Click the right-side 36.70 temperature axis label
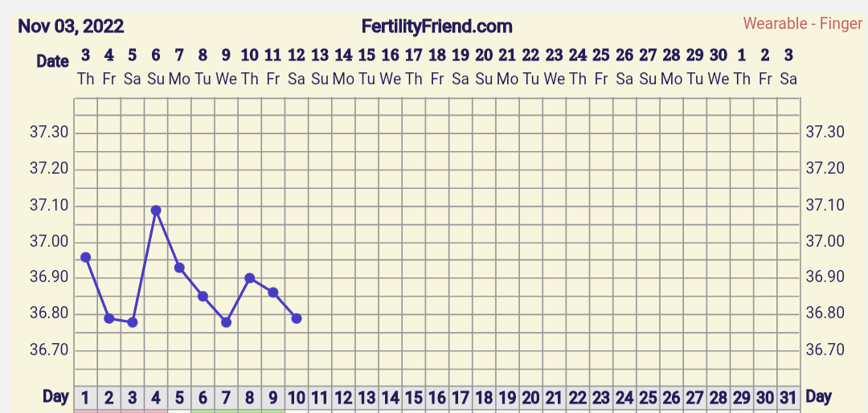The height and width of the screenshot is (413, 868). click(825, 350)
